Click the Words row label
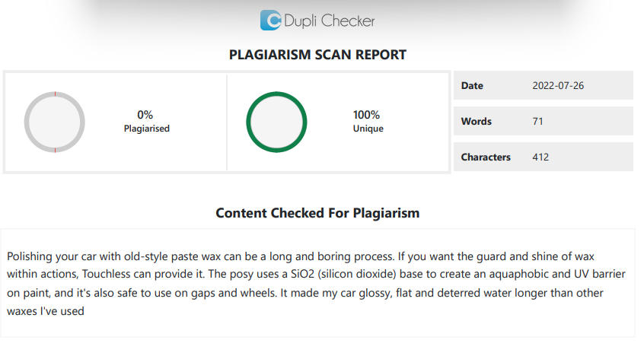This screenshot has width=644, height=356. pyautogui.click(x=477, y=121)
